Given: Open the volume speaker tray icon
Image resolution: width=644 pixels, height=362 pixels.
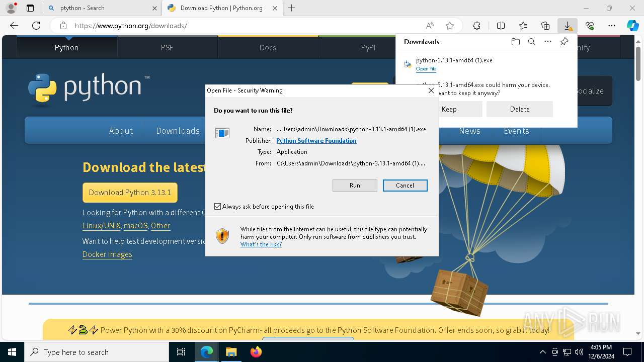Looking at the screenshot, I should coord(579,352).
